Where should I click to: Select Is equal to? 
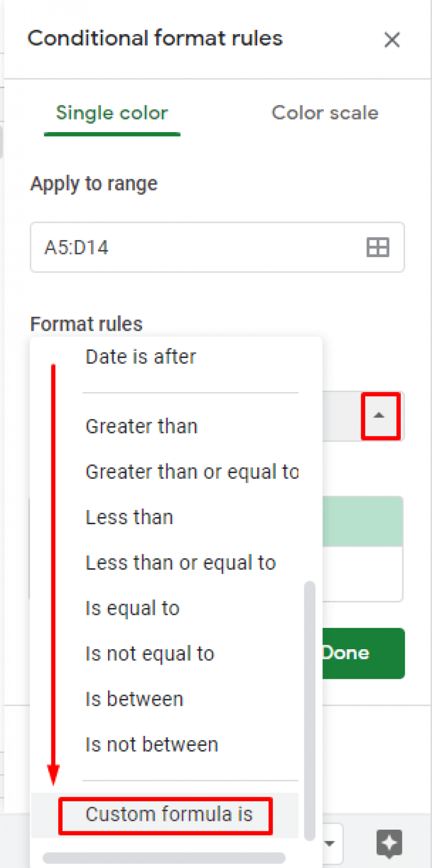(132, 608)
